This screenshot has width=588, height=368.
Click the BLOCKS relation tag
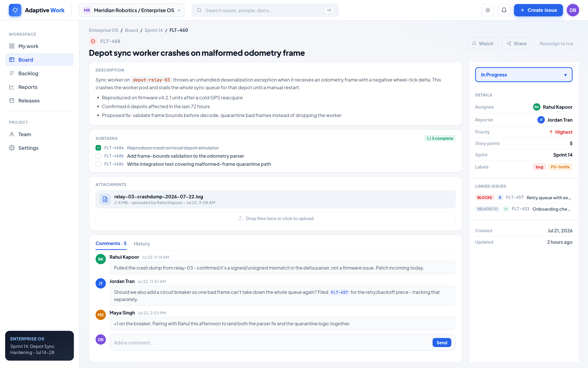485,198
